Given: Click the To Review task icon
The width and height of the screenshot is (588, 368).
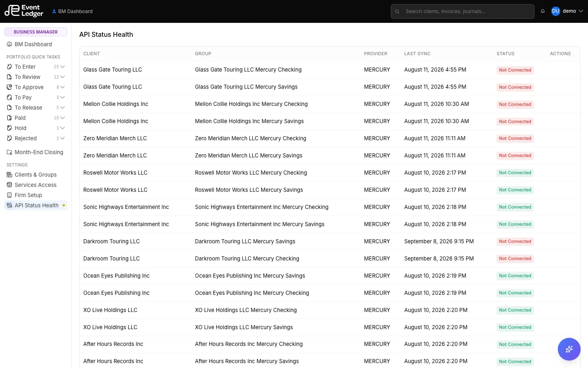Looking at the screenshot, I should click(x=9, y=77).
